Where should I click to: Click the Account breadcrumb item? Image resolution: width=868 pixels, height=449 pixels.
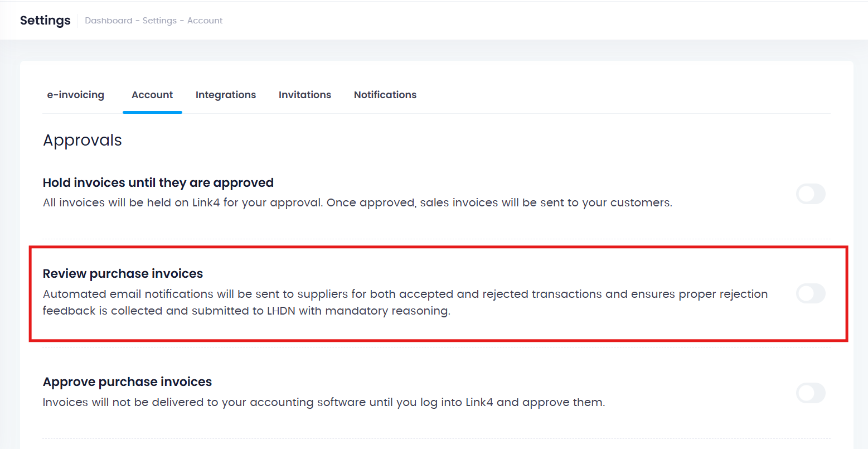pyautogui.click(x=205, y=21)
